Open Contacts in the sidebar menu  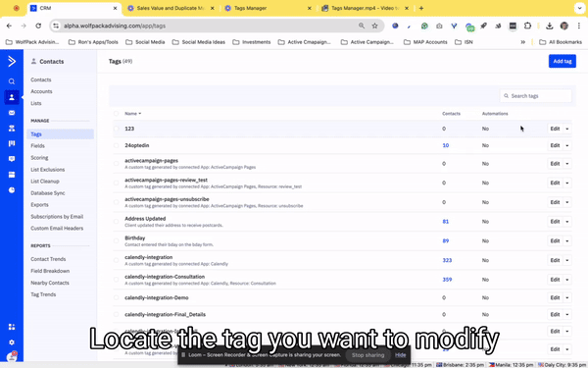(41, 79)
